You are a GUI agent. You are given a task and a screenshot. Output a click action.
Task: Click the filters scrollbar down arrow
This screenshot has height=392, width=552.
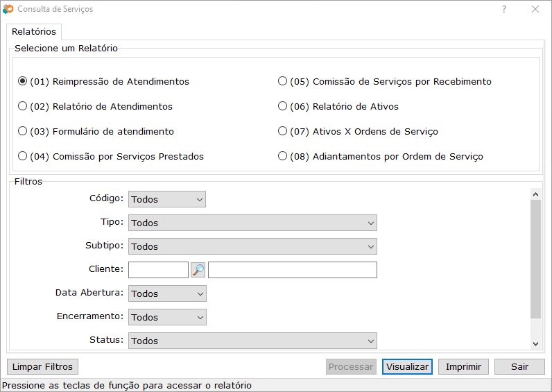(x=535, y=343)
